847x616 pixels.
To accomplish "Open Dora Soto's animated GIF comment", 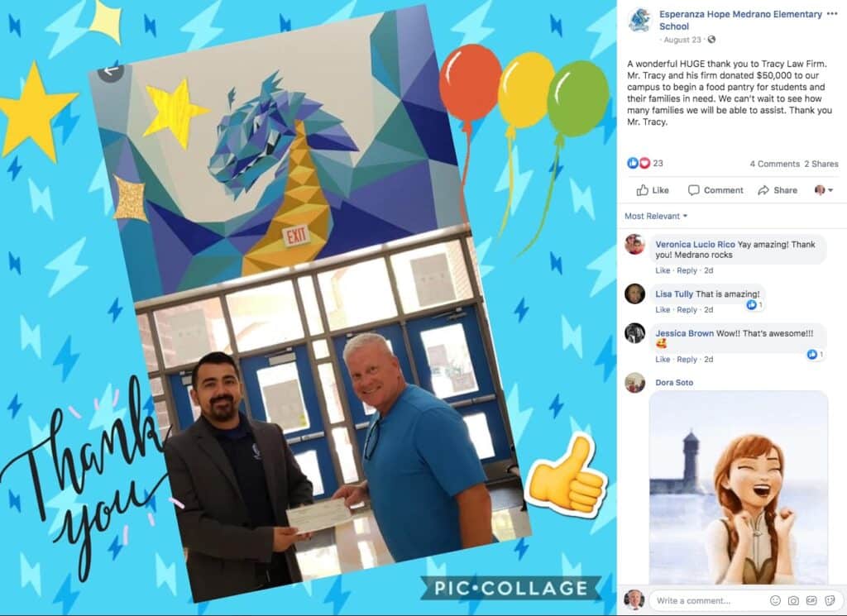I will click(x=739, y=488).
